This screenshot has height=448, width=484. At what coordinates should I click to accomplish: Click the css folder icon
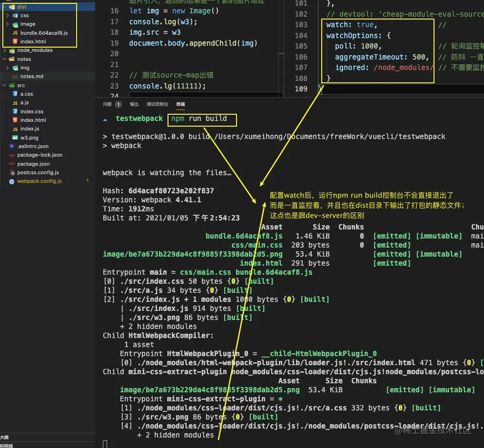pos(15,15)
